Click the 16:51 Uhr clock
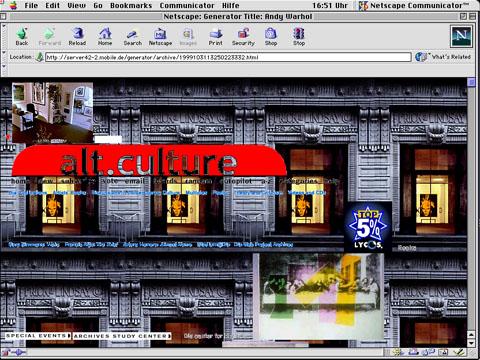The width and height of the screenshot is (480, 360). point(330,6)
